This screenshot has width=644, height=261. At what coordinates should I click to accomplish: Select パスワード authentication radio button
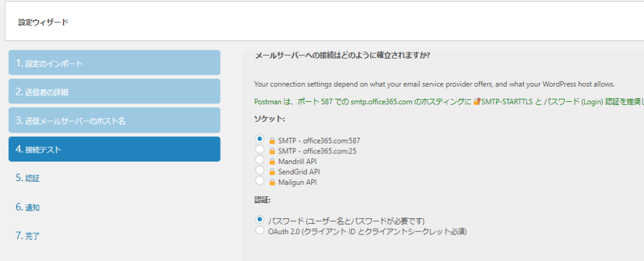tap(260, 220)
